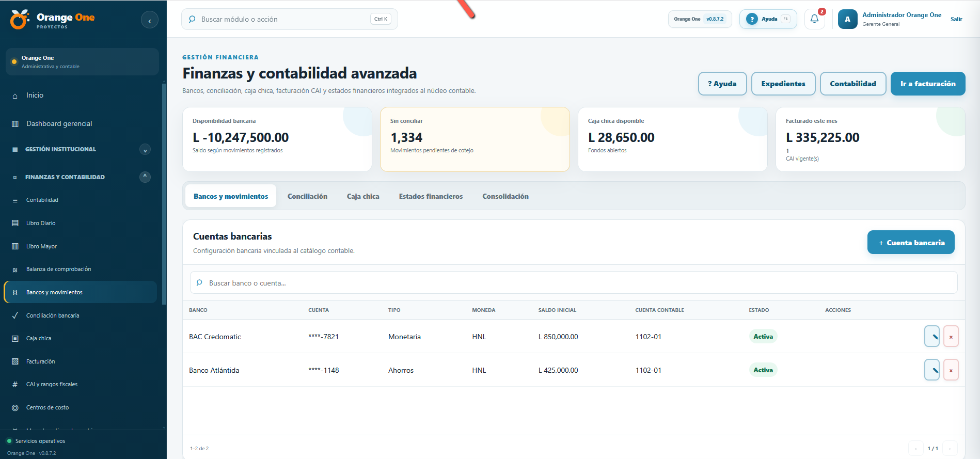Click the Orange One v0.8.7.2 badge

click(x=700, y=19)
